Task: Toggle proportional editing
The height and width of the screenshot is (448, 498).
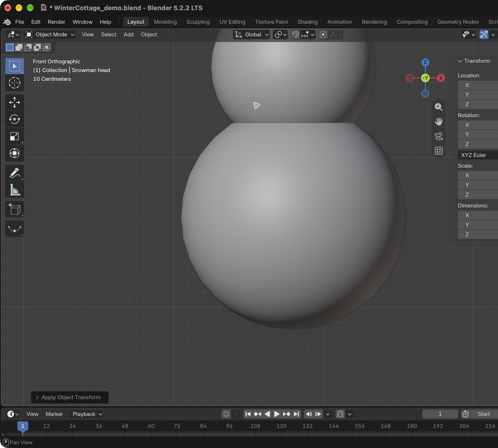Action: [323, 35]
